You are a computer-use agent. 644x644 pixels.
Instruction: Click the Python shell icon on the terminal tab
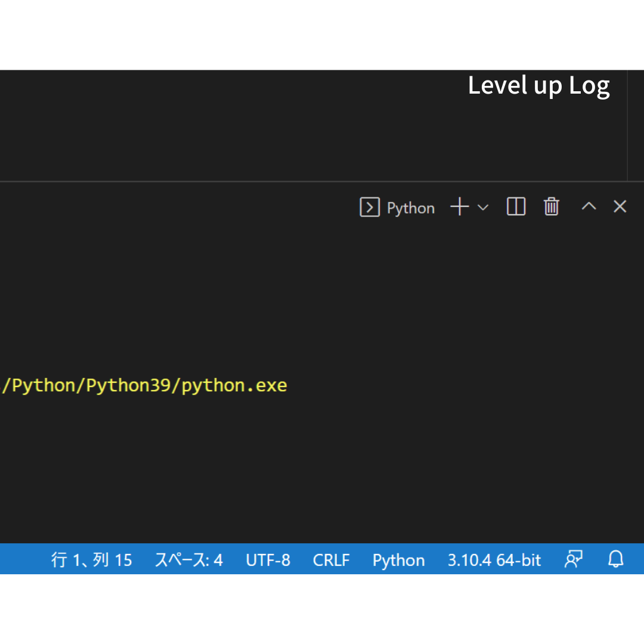pyautogui.click(x=370, y=207)
